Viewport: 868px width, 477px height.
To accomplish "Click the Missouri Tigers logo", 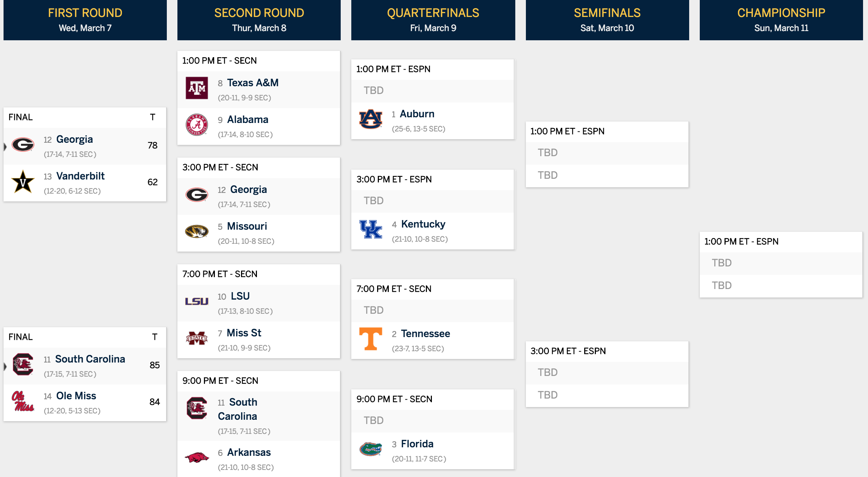I will pyautogui.click(x=197, y=231).
